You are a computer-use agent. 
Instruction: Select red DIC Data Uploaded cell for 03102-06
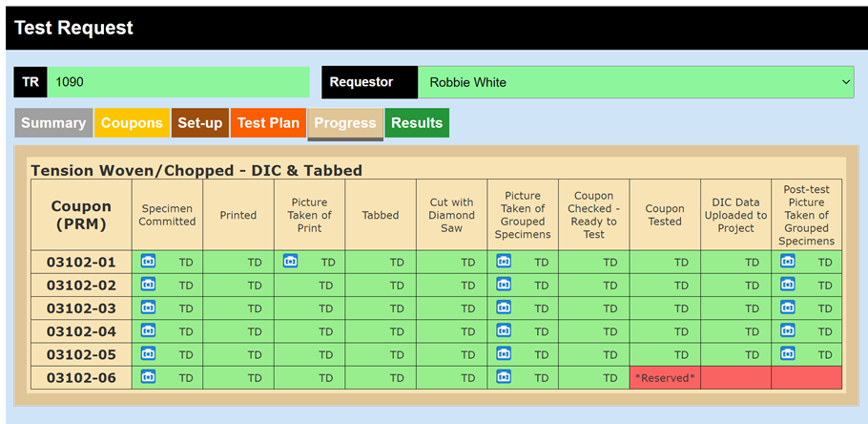[735, 377]
